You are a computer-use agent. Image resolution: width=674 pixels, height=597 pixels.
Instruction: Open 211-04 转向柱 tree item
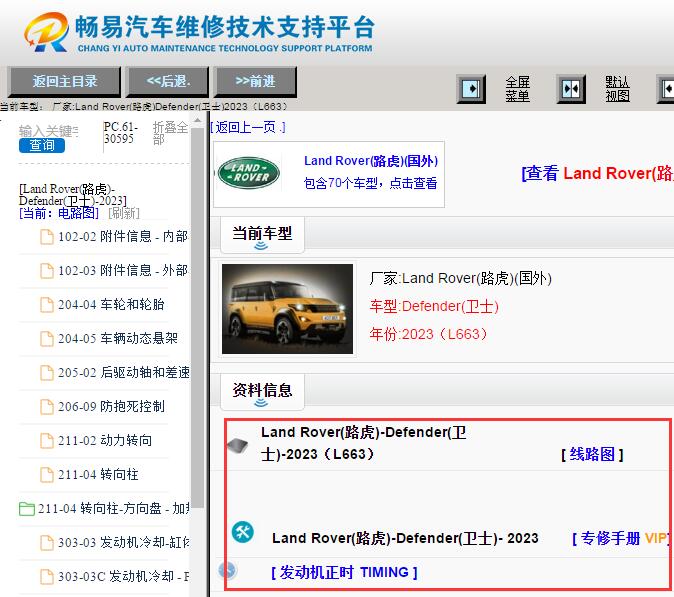coord(98,475)
